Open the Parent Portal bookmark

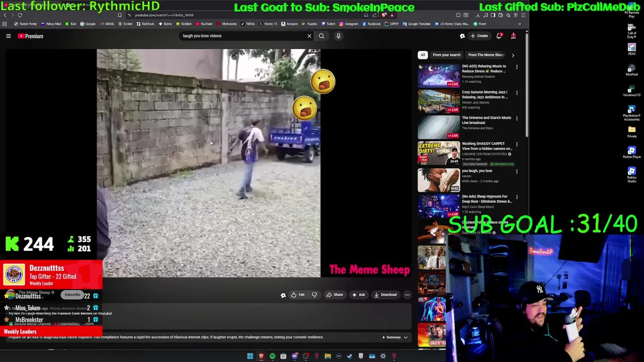[x=26, y=24]
